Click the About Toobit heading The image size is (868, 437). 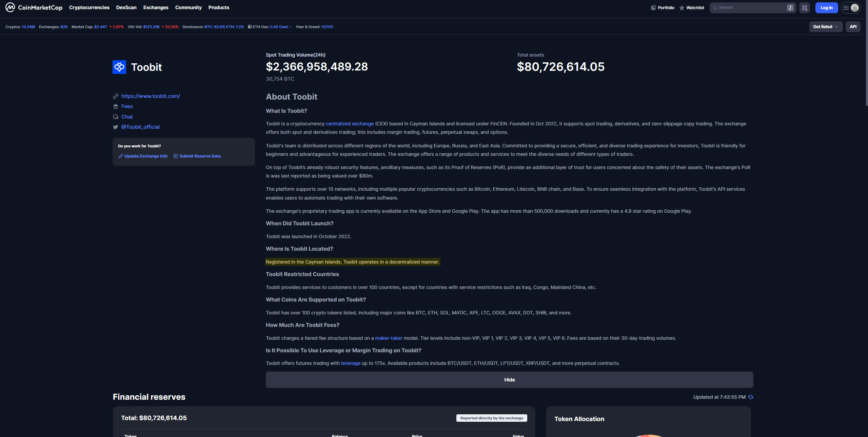(292, 97)
